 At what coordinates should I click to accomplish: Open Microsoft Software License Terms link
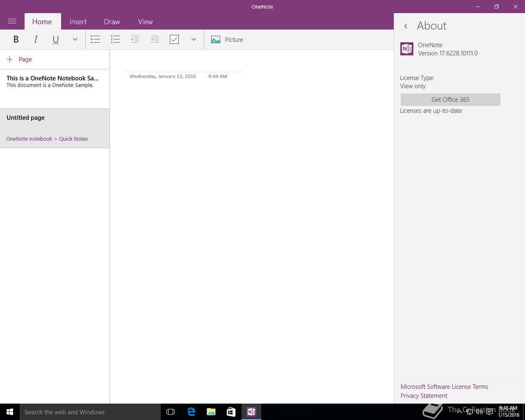click(x=444, y=387)
